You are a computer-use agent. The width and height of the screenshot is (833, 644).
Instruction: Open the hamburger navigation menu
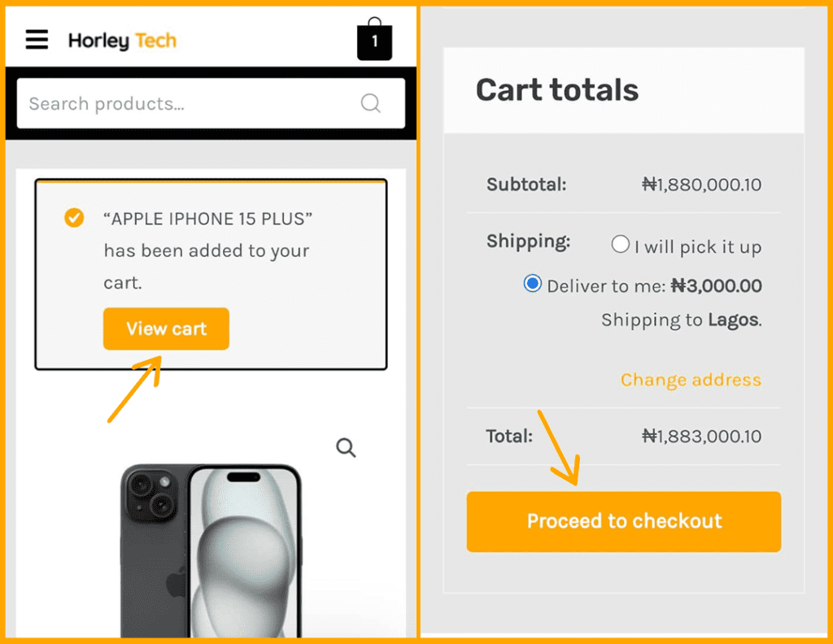coord(37,40)
